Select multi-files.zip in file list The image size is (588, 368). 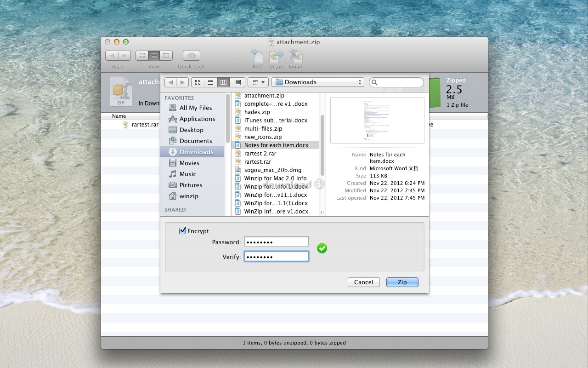275,129
